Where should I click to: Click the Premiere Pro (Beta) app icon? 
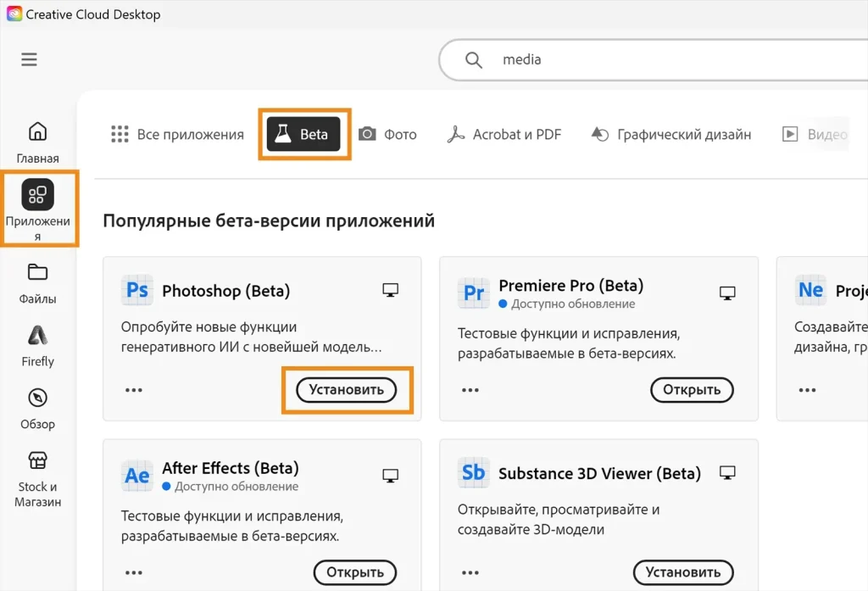click(x=474, y=293)
